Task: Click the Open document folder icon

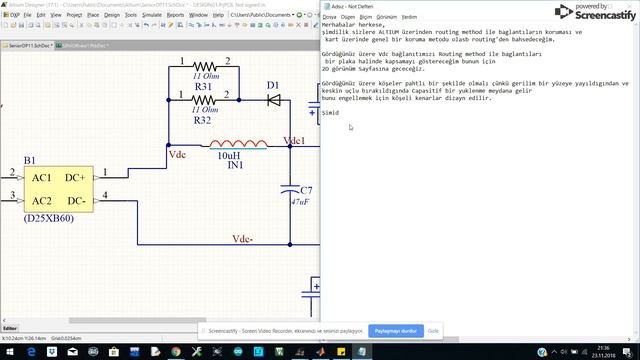Action: coord(13,25)
